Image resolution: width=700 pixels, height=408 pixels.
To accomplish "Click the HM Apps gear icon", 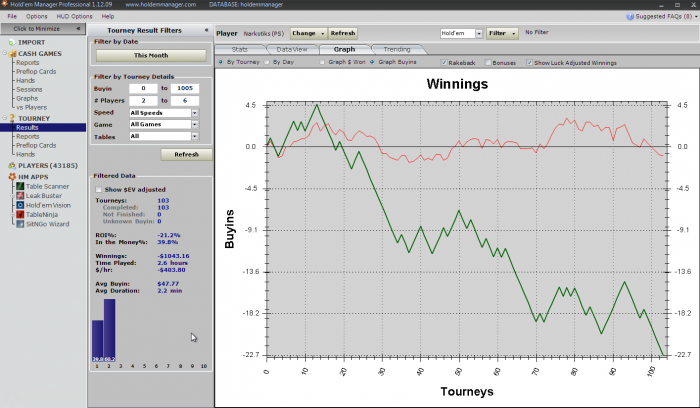I will (x=12, y=177).
